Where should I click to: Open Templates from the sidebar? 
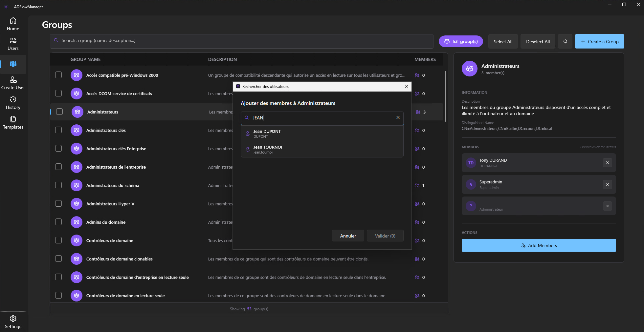(13, 122)
